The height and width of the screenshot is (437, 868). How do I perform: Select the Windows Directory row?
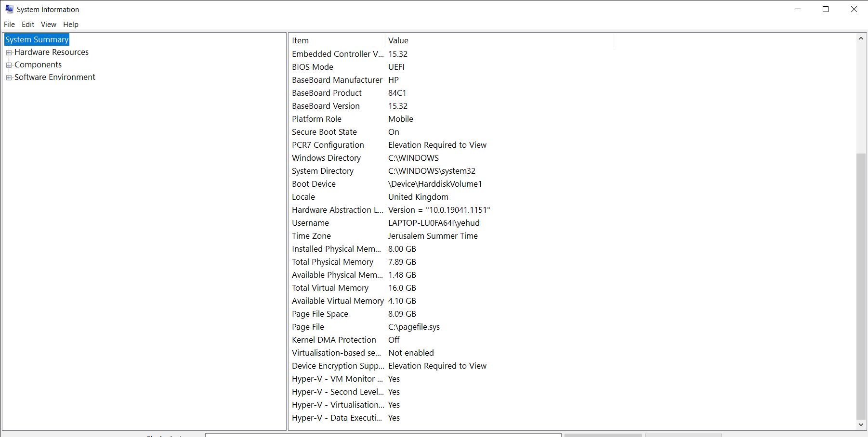[x=451, y=158]
